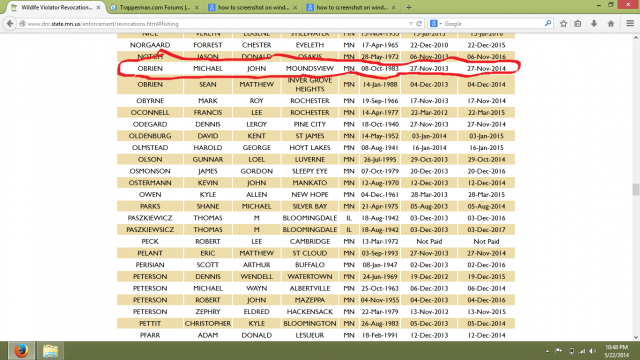
Task: Click the OLDENBURG last name cell
Action: click(x=150, y=136)
